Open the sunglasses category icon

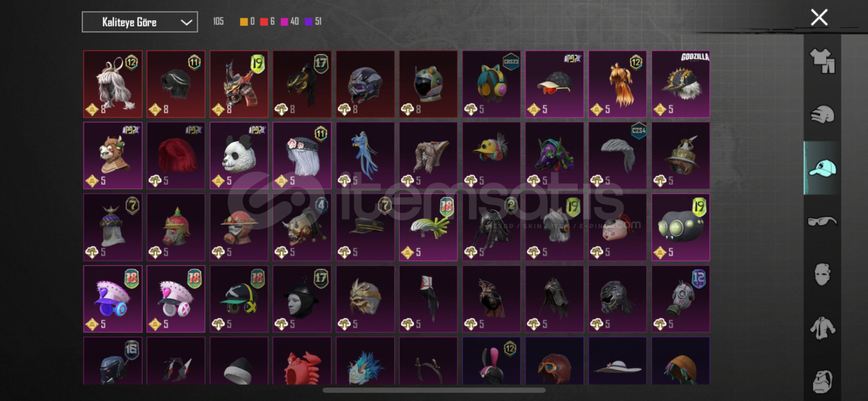822,222
